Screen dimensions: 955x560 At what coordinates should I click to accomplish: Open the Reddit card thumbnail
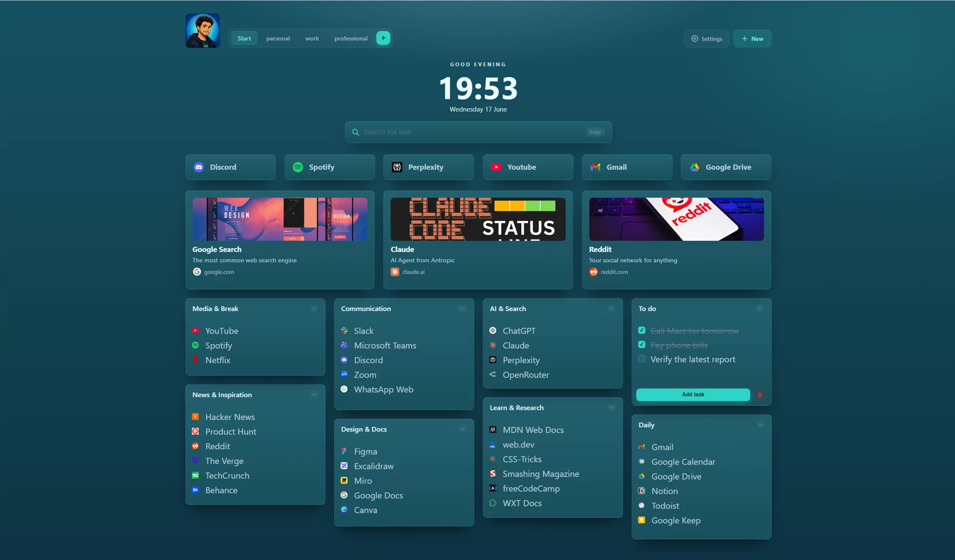pos(676,219)
